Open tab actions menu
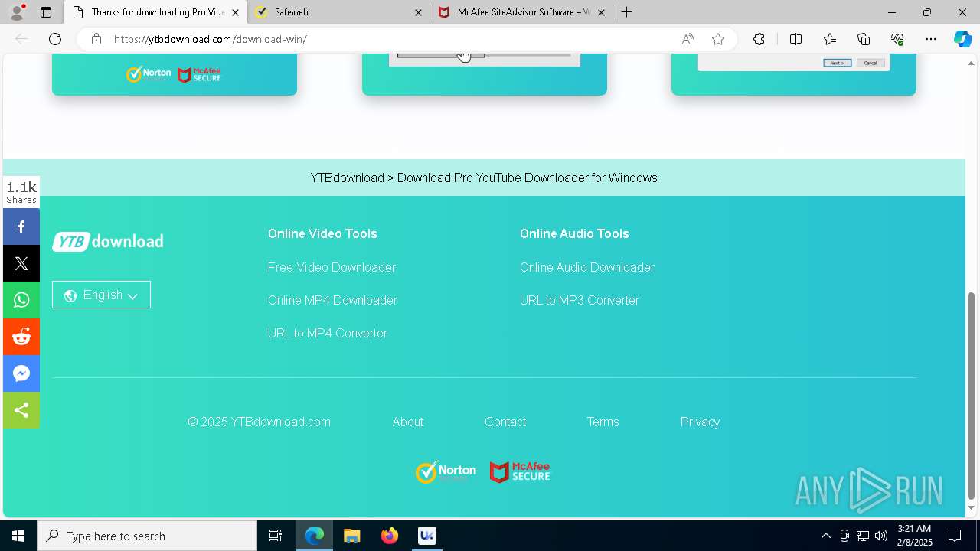The width and height of the screenshot is (980, 551). [x=46, y=12]
